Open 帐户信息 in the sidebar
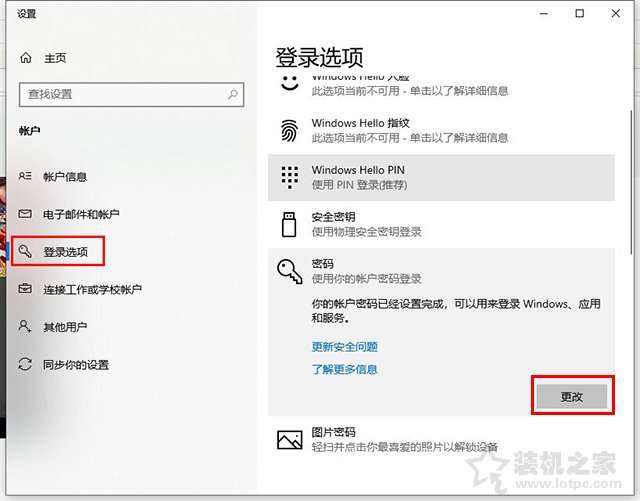This screenshot has width=640, height=501. point(65,176)
